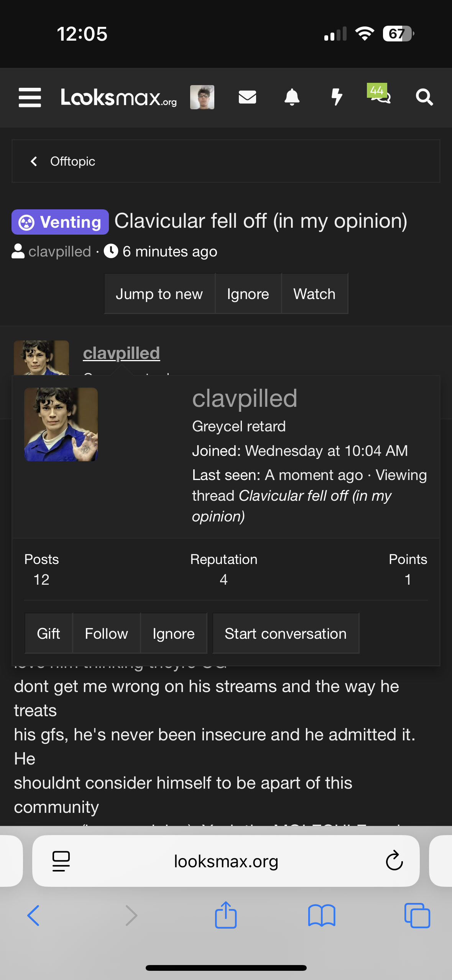452x980 pixels.
Task: Tap the Venting thread prefix tag
Action: tap(60, 222)
